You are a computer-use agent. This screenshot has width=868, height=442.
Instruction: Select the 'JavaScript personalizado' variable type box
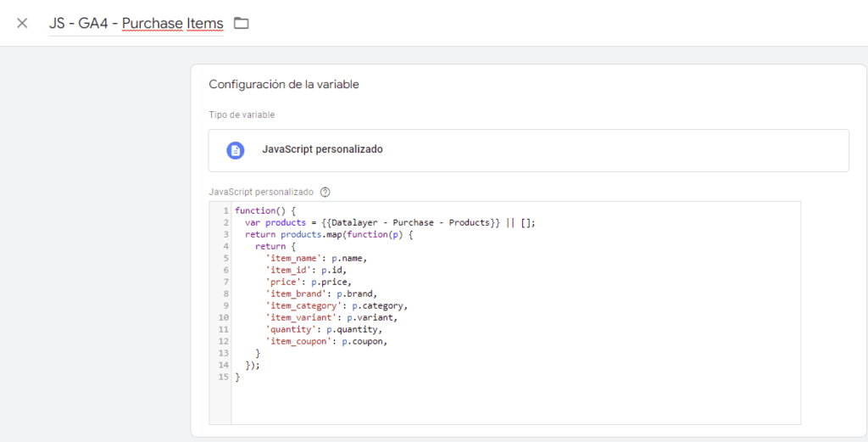pyautogui.click(x=529, y=150)
